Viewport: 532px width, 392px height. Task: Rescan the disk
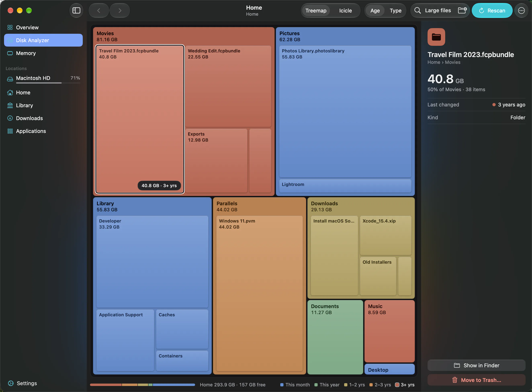[492, 10]
